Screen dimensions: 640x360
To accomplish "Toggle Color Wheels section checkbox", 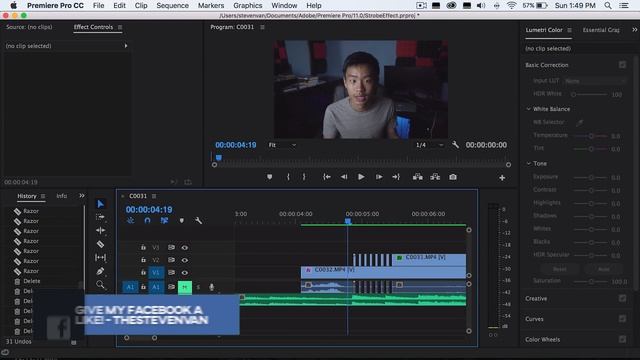I will [x=622, y=339].
